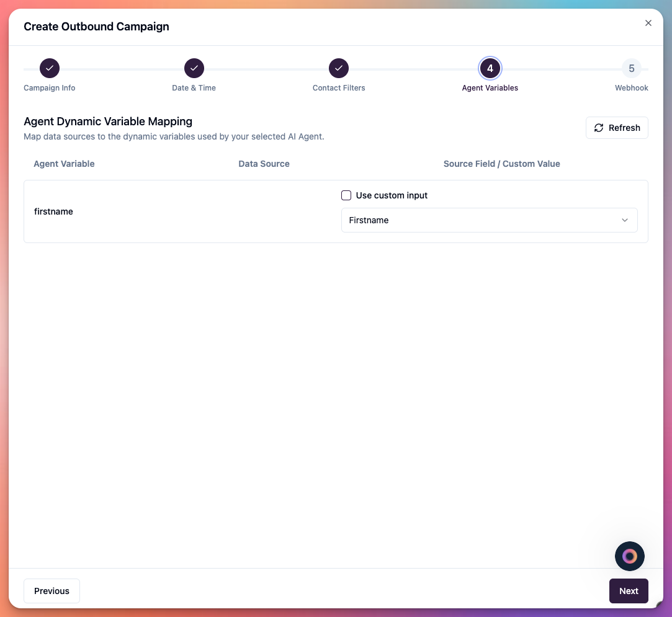
Task: Click the Agent Dynamic Variable Mapping heading
Action: click(108, 122)
